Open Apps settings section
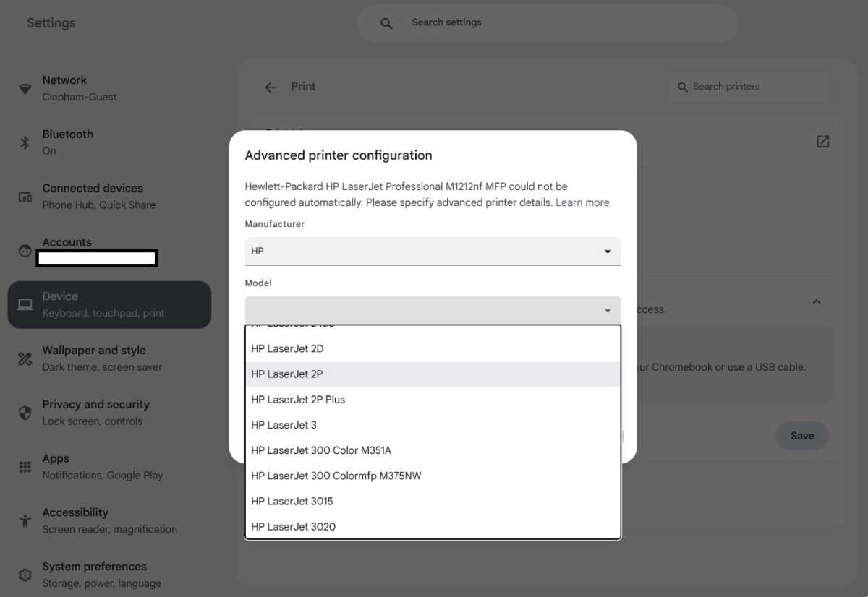The image size is (868, 597). (109, 467)
